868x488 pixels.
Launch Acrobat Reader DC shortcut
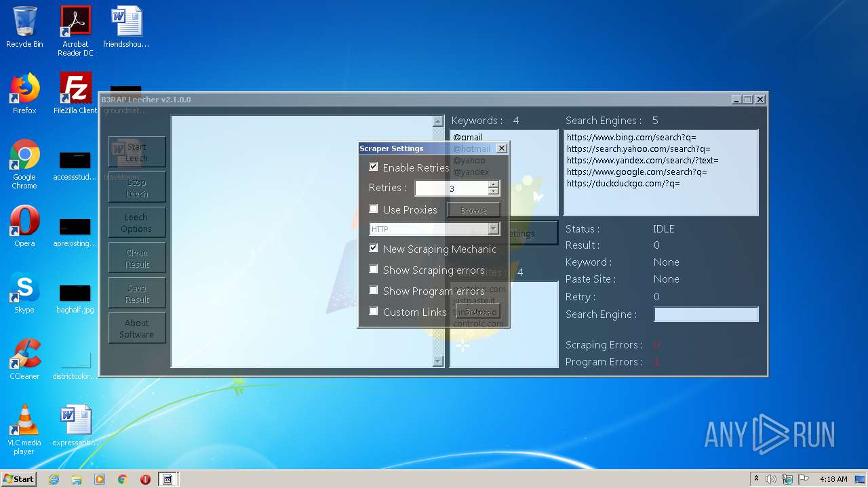75,31
